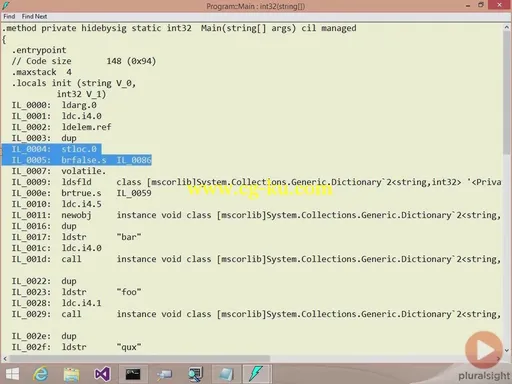Open the Command Prompt taskbar icon
This screenshot has width=512, height=384.
tap(133, 374)
